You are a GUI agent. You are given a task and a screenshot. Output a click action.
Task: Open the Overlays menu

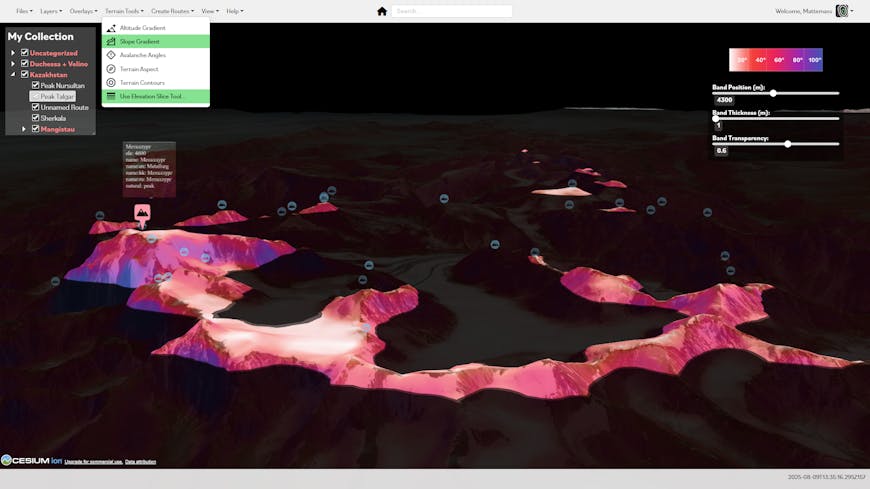[x=83, y=11]
